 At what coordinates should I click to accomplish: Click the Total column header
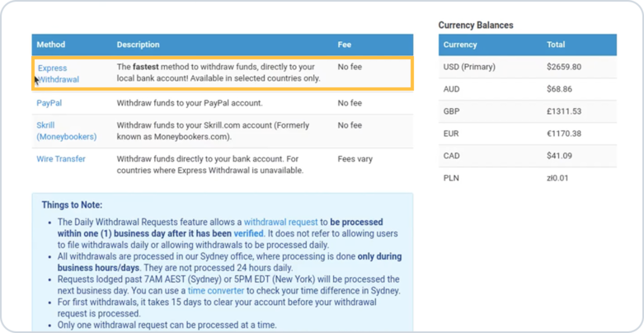[556, 45]
